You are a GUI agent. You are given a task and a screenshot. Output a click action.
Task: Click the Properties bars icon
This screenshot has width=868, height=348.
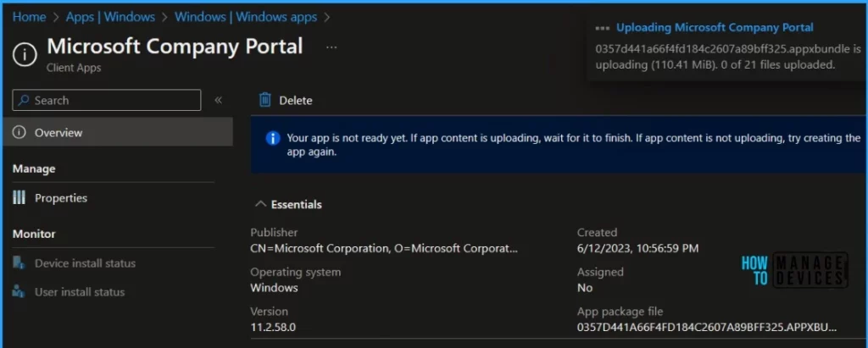[x=19, y=197]
